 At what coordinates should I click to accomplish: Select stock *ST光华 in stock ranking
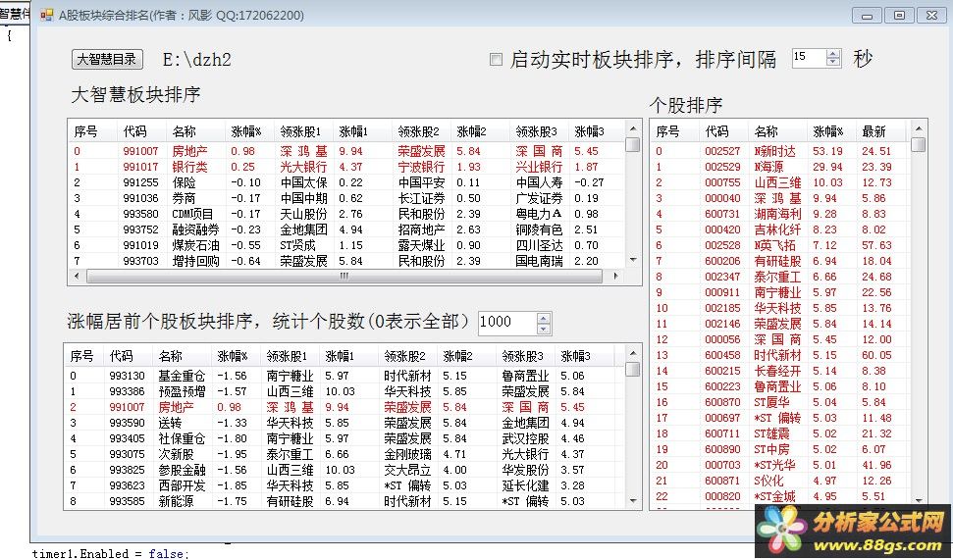coord(781,465)
